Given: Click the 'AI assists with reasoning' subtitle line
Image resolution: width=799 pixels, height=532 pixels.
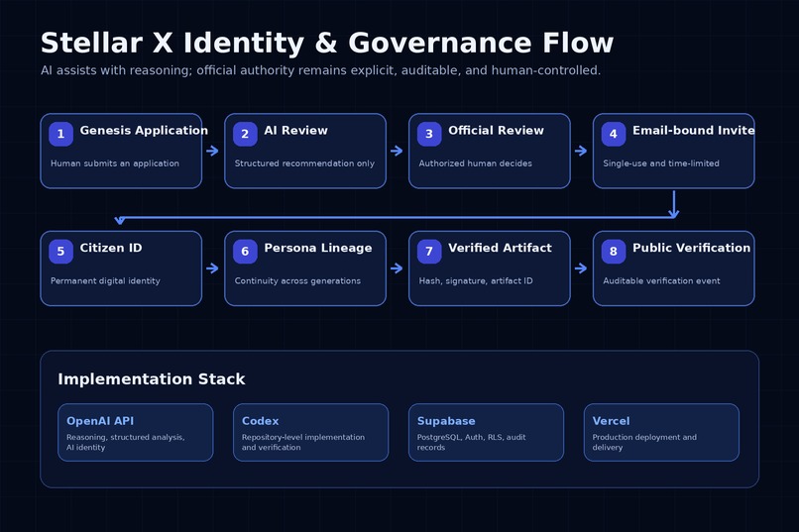Looking at the screenshot, I should coord(320,70).
